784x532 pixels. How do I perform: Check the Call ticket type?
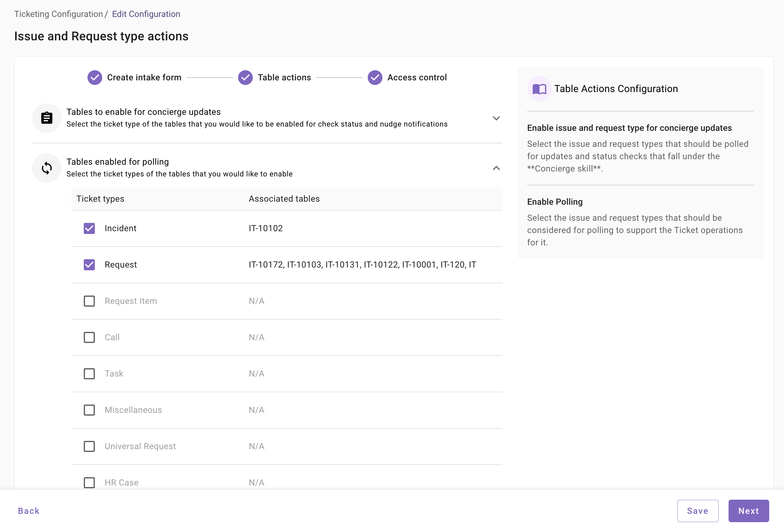tap(89, 337)
